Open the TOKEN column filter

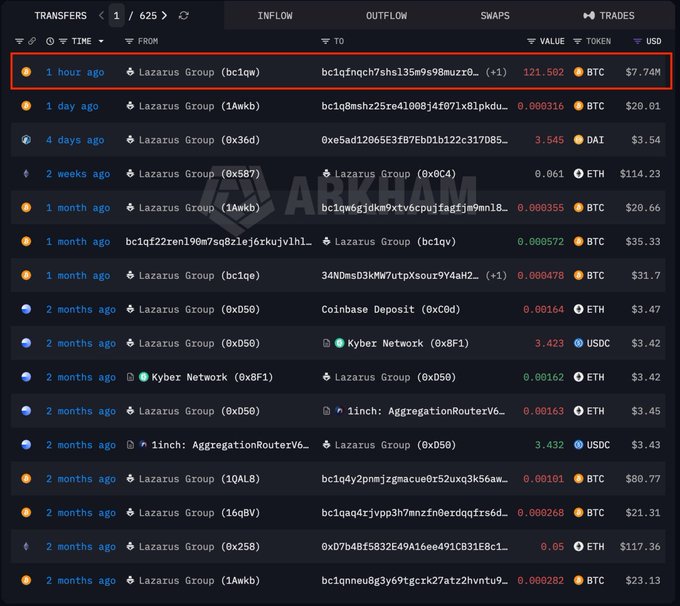(x=577, y=41)
